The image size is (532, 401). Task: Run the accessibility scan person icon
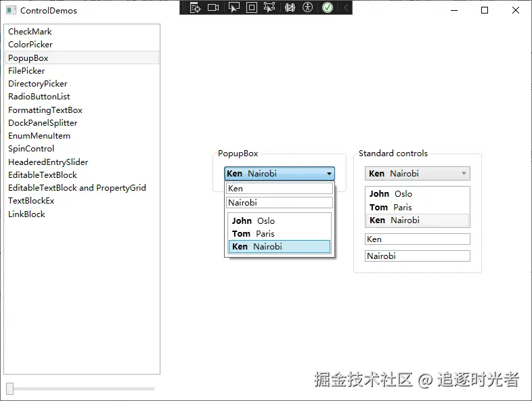308,7
